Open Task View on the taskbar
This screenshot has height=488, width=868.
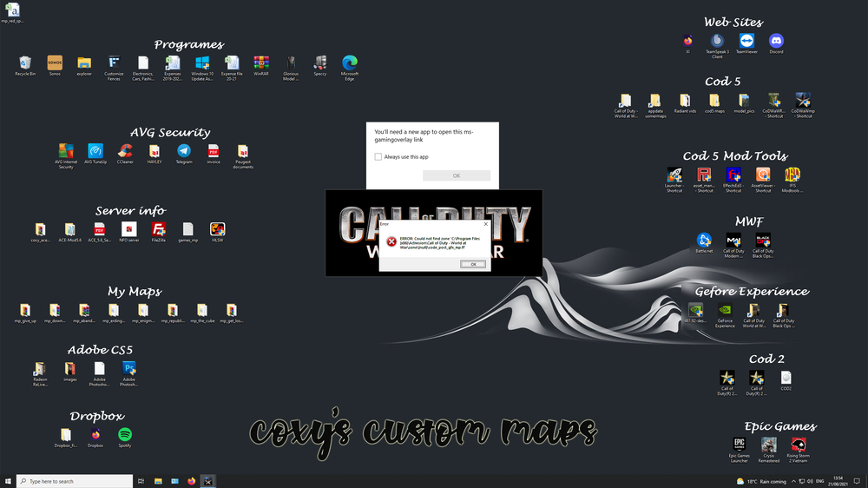[x=141, y=481]
